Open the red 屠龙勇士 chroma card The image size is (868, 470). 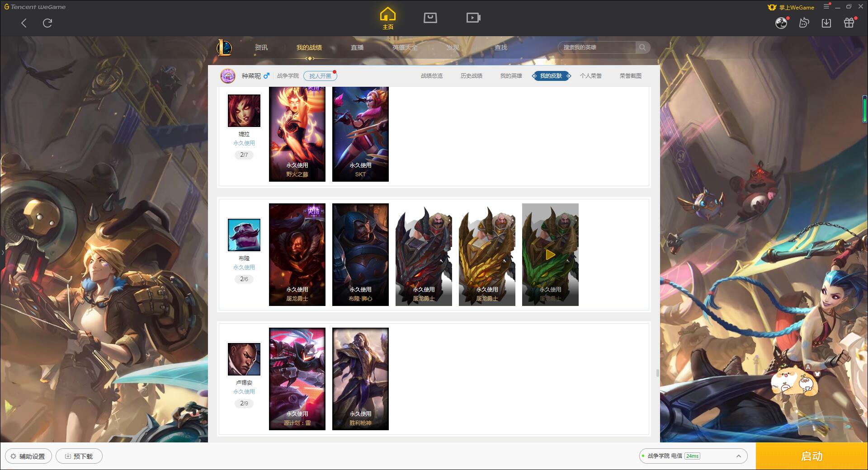424,254
